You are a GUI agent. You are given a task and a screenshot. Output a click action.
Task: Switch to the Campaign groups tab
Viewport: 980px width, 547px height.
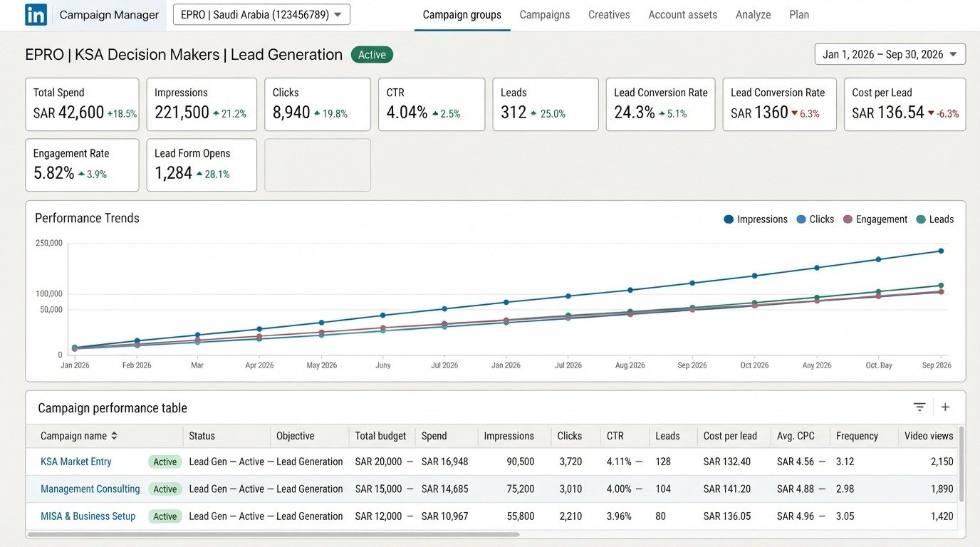[x=462, y=15]
